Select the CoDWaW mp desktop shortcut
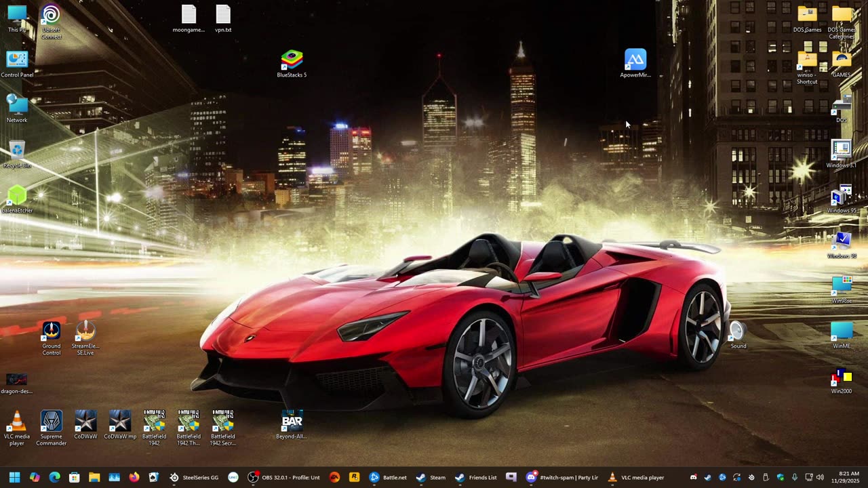This screenshot has width=868, height=488. 120,426
